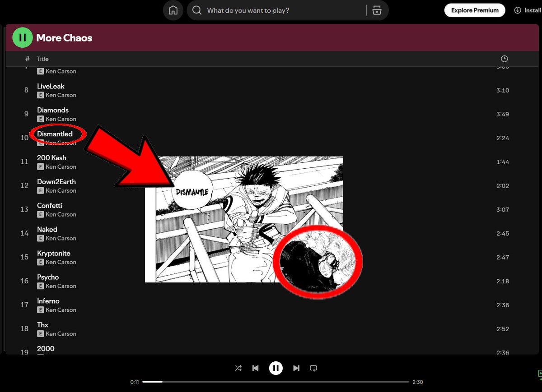Click the More Chaos album title
Screen dimensions: 542x392
(64, 38)
